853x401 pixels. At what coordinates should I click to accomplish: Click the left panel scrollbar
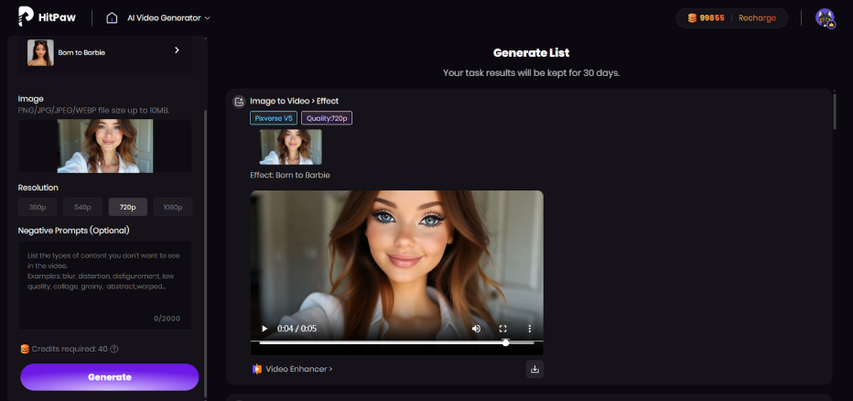point(205,253)
